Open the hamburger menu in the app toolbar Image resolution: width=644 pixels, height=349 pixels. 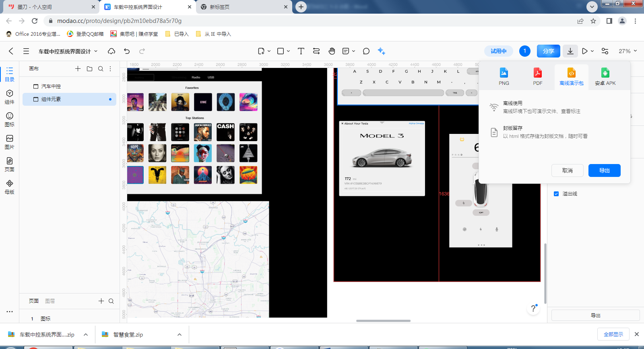click(x=26, y=51)
